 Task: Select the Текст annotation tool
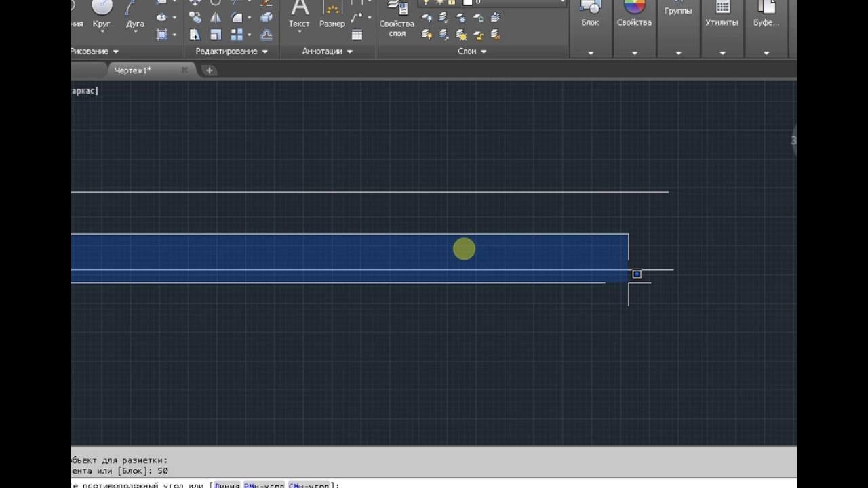click(x=300, y=14)
